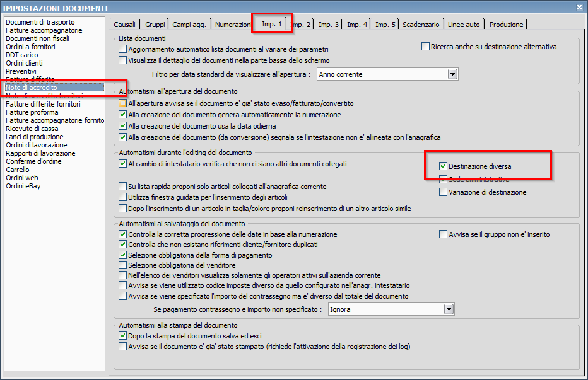The height and width of the screenshot is (380, 588).
Task: Toggle Visualizza il dettaglio dei documenti checkbox
Action: tap(122, 60)
